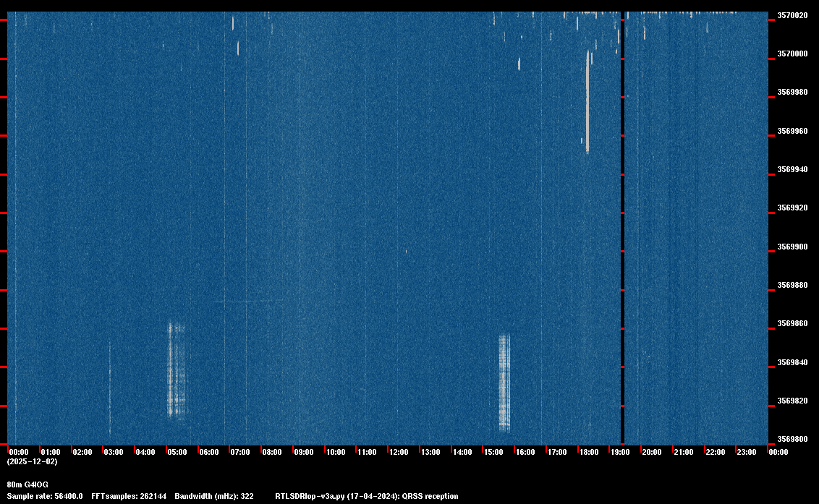Click the 3569860 frequency label
The width and height of the screenshot is (819, 504).
point(792,324)
